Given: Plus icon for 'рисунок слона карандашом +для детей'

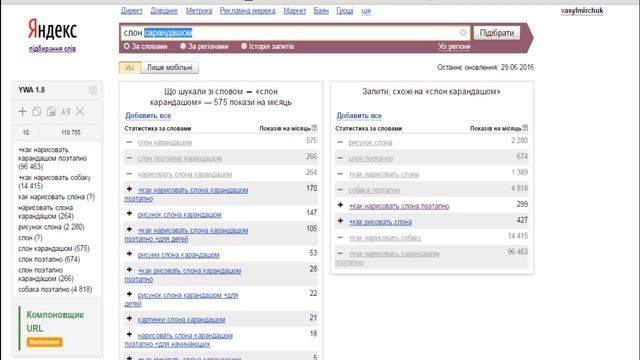Looking at the screenshot, I should (x=129, y=294).
